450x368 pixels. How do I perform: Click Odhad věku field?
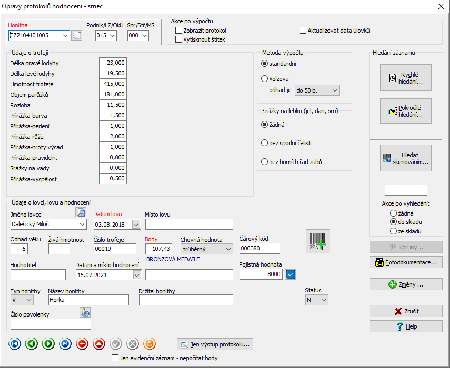[19, 249]
